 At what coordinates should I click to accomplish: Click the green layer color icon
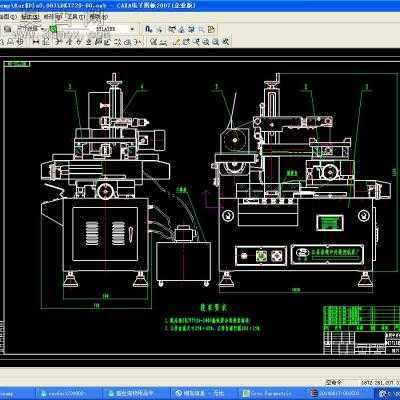pyautogui.click(x=53, y=29)
